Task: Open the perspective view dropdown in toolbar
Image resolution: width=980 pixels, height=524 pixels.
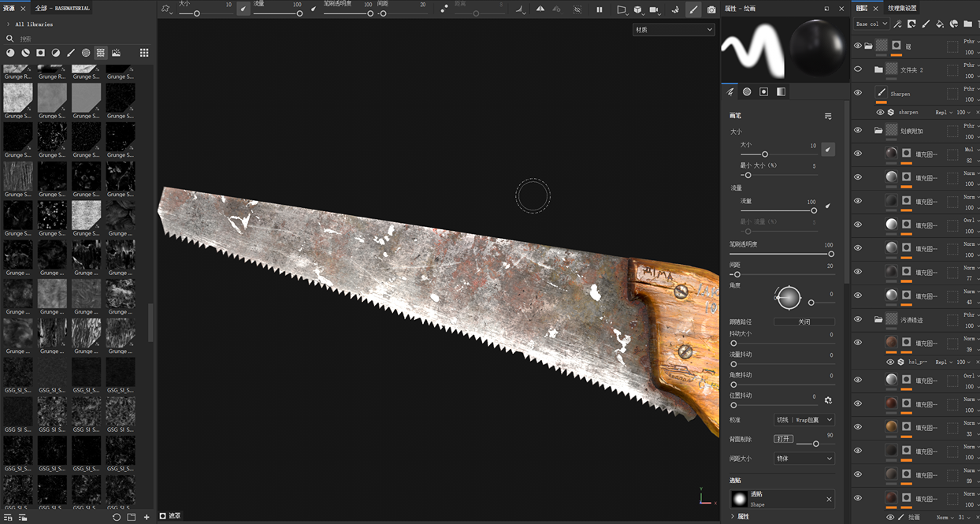Action: 622,9
